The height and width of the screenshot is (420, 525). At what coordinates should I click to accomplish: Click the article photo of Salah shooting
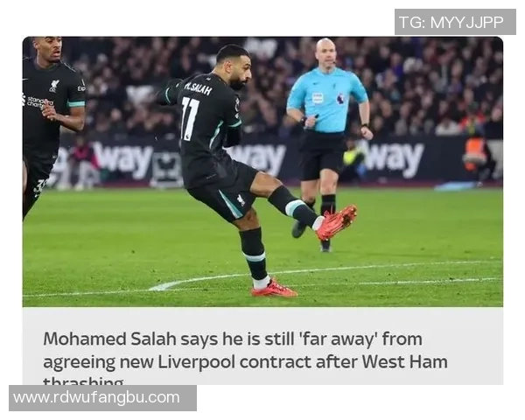262,171
